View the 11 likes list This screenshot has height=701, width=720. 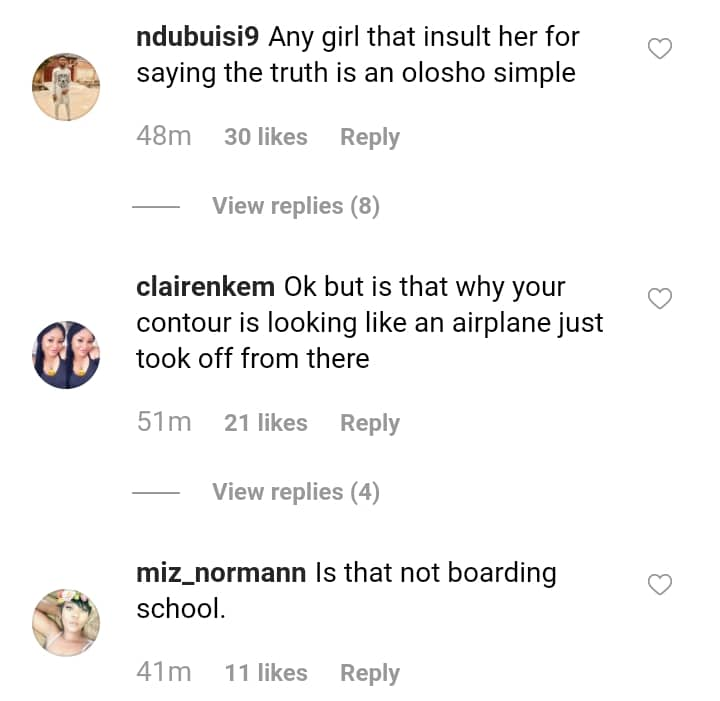(265, 673)
